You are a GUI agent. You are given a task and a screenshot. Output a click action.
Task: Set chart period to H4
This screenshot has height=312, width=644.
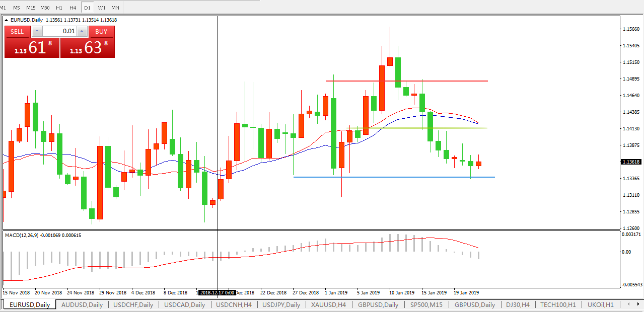(x=73, y=8)
